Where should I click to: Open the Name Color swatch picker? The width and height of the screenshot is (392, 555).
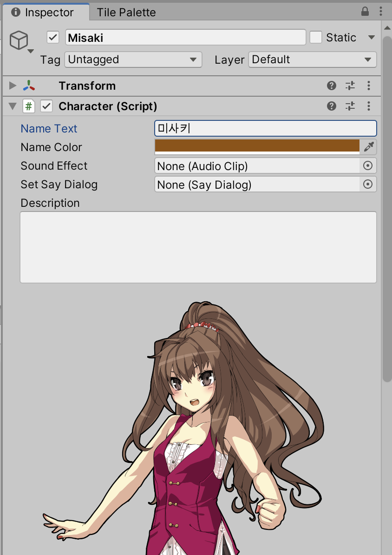(x=257, y=147)
